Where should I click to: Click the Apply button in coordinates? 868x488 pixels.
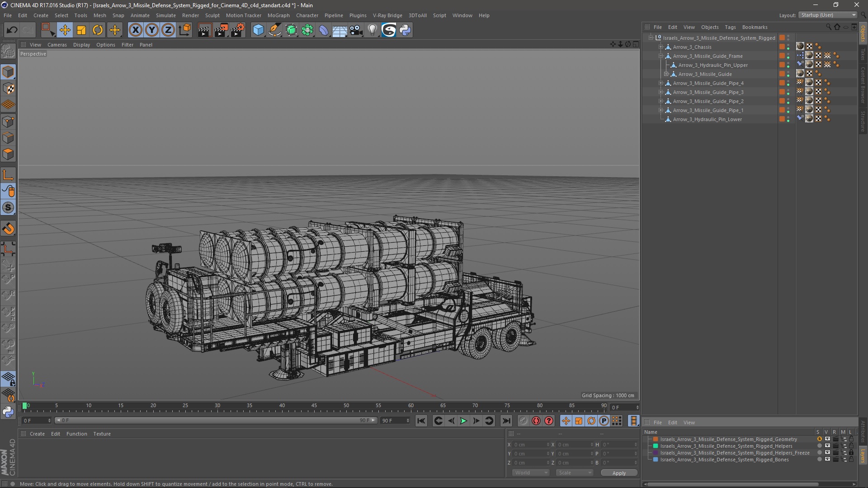(619, 473)
